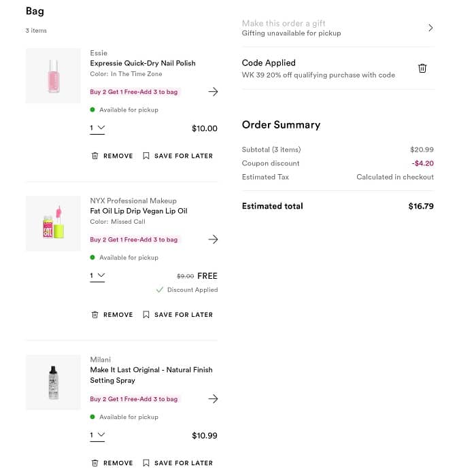The width and height of the screenshot is (476, 476).
Task: Click trash icon to remove NYX lip oil
Action: pyautogui.click(x=95, y=315)
